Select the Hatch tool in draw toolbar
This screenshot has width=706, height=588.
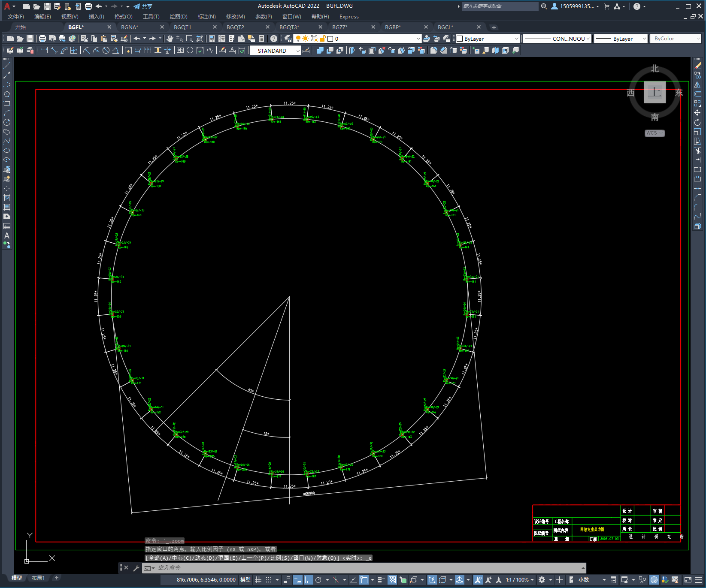coord(7,198)
